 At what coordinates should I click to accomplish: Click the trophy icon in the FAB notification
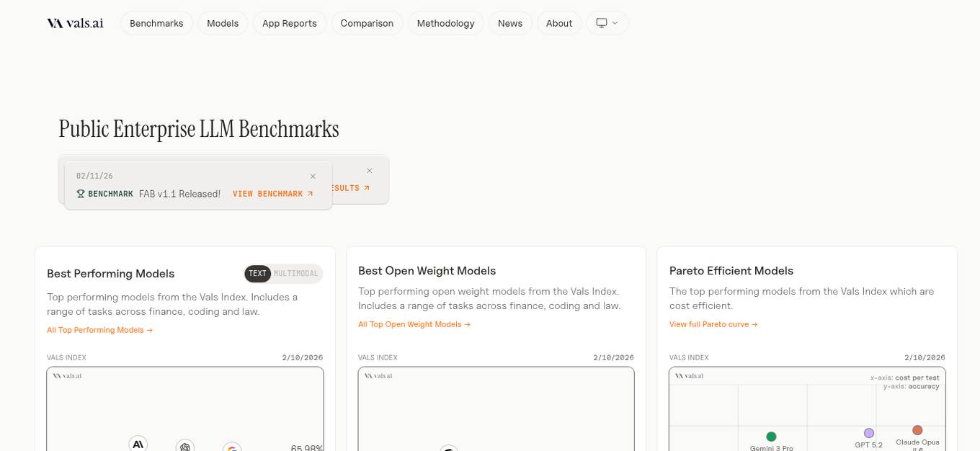(x=81, y=194)
